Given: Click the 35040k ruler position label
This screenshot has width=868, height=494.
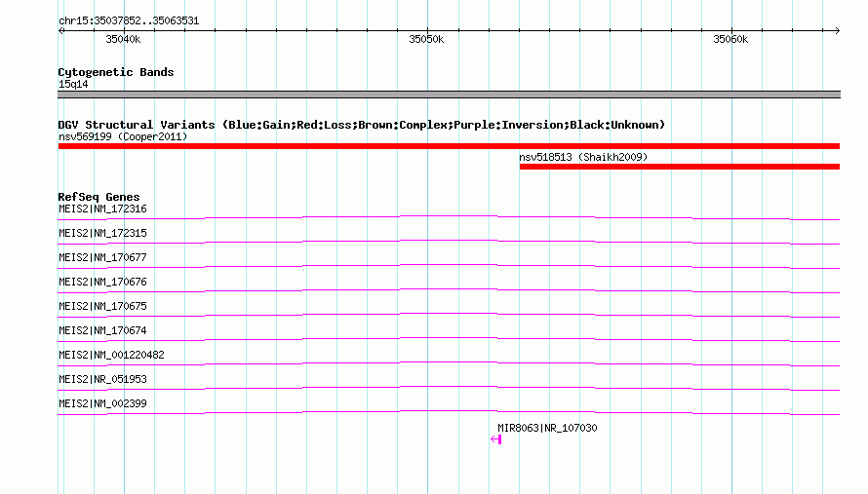Looking at the screenshot, I should (x=123, y=39).
